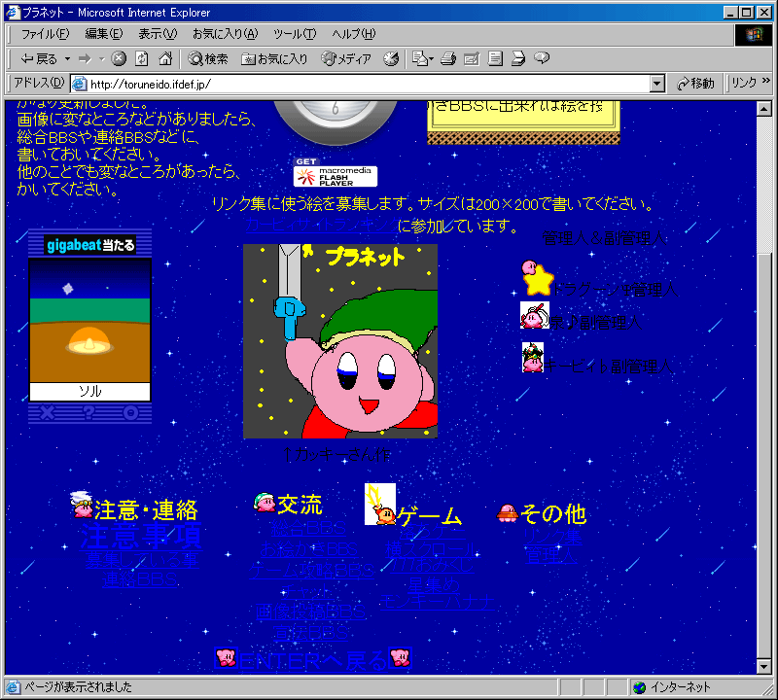The image size is (778, 700).
Task: Click the Kirby icon next to 泉♪副管理人
Action: point(535,316)
